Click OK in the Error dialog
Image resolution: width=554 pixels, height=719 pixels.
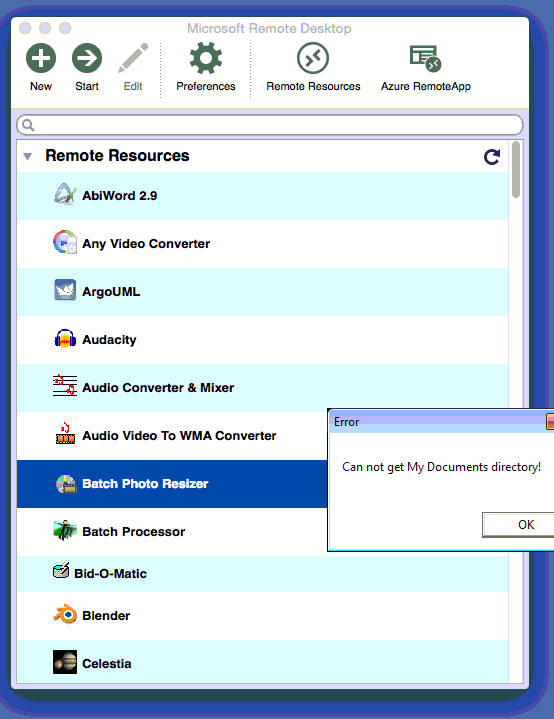pyautogui.click(x=518, y=524)
